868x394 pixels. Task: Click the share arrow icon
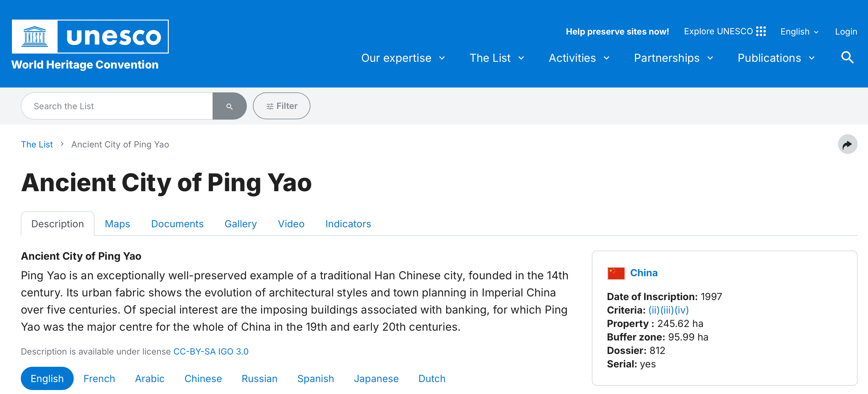click(x=847, y=144)
